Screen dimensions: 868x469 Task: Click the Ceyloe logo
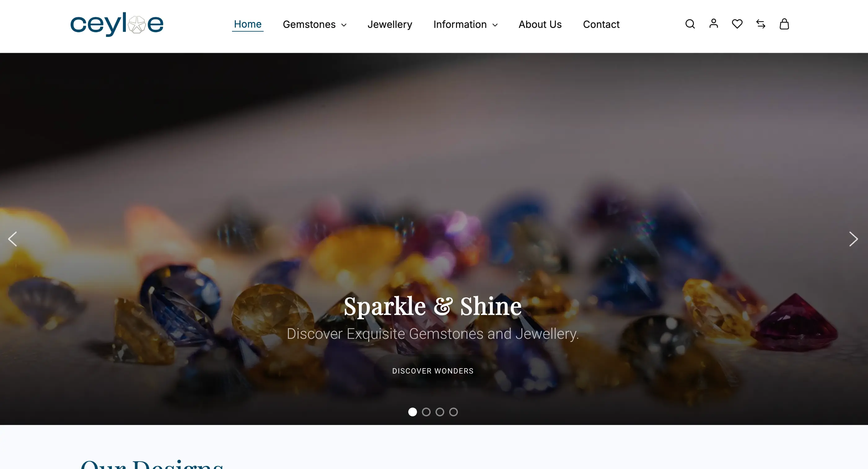[x=116, y=24]
